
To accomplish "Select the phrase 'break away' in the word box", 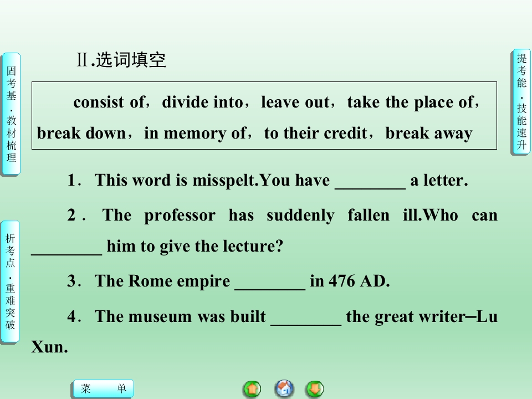I will (429, 133).
